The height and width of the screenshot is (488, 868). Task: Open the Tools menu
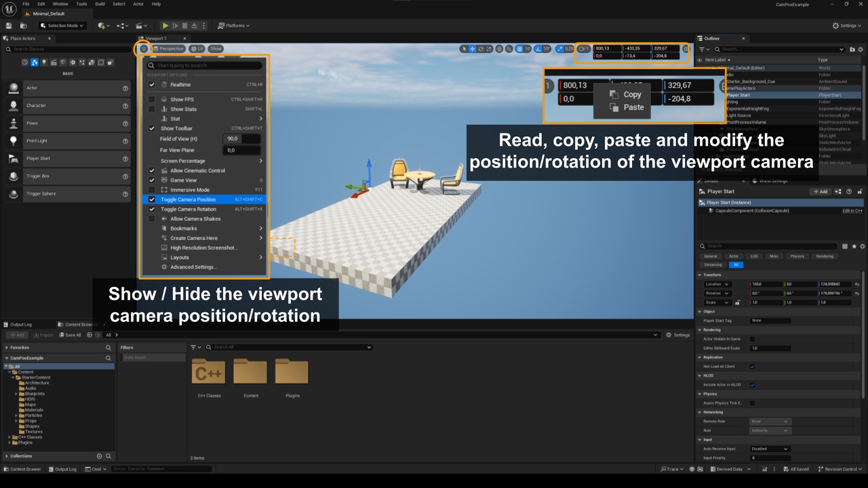(81, 4)
